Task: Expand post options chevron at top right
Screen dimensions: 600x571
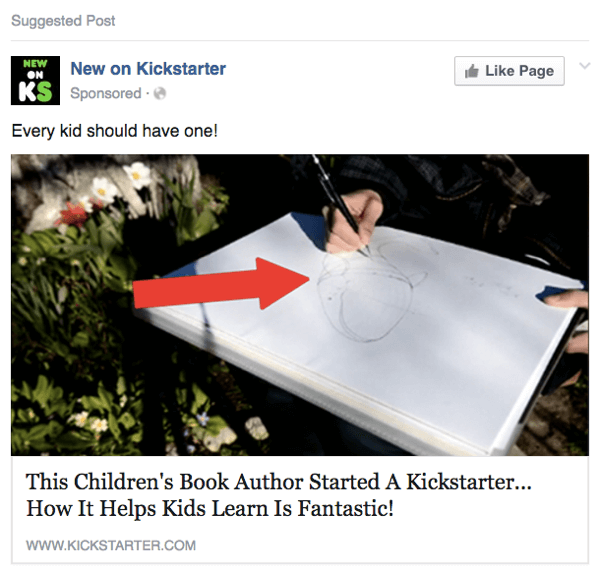Action: 584,66
